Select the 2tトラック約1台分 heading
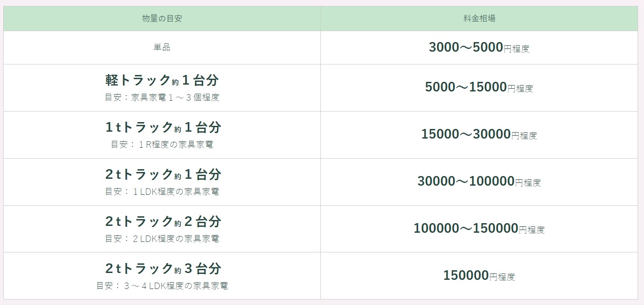The height and width of the screenshot is (305, 644). tap(162, 174)
